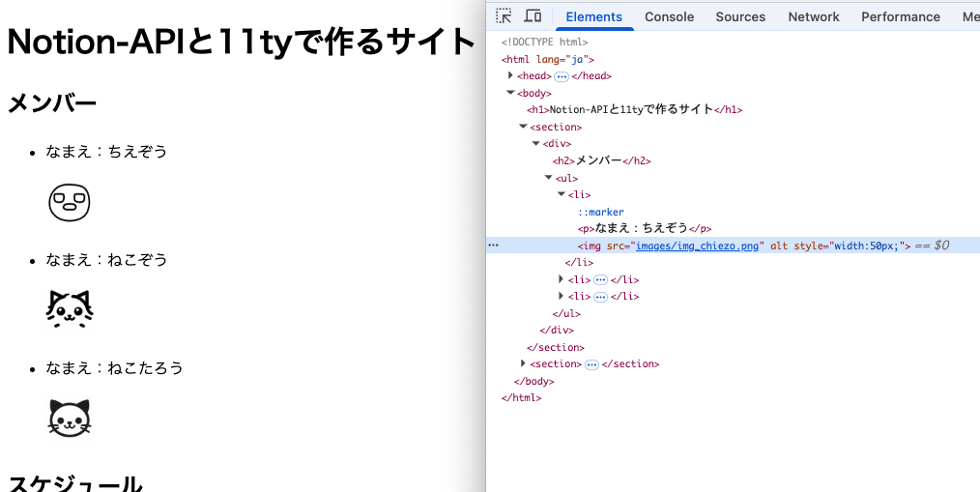Open the images/img_chiezo.png source link
980x492 pixels.
coord(697,246)
